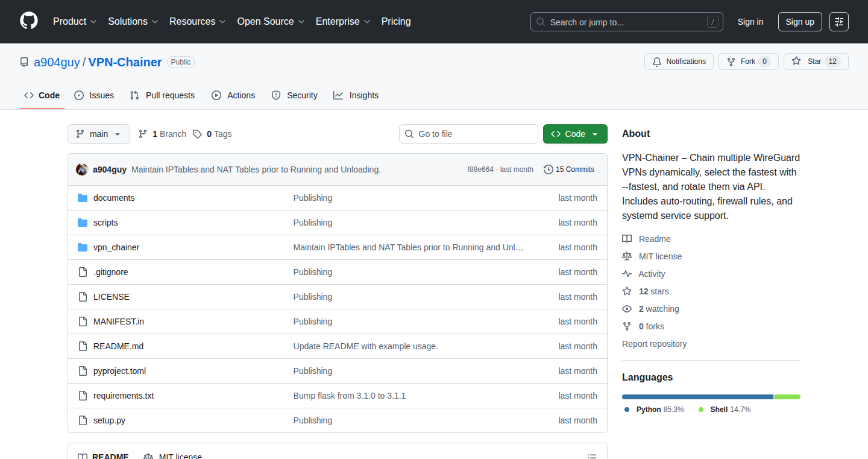
Task: Click the README.md file icon
Action: click(x=83, y=346)
